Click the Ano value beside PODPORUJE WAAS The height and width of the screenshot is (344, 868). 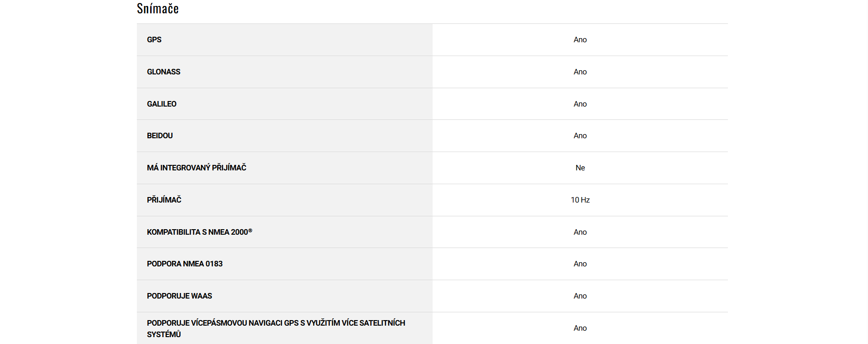click(x=580, y=296)
